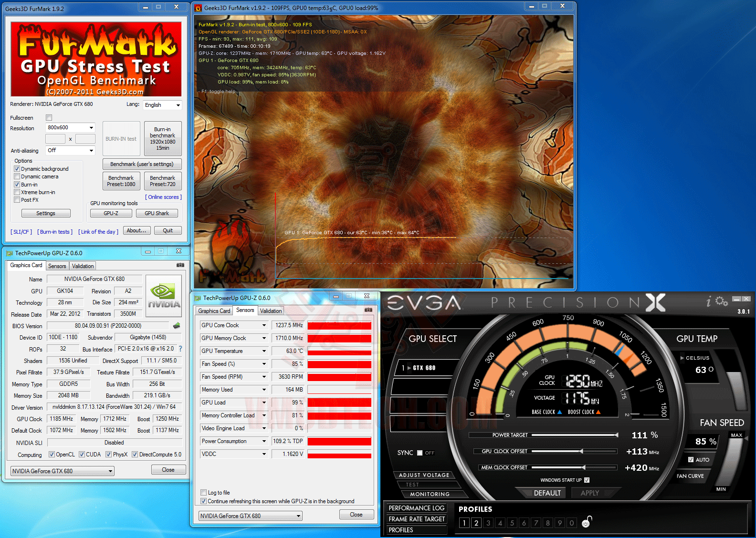756x538 pixels.
Task: Toggle Continue refreshing in background checkbox
Action: 204,501
